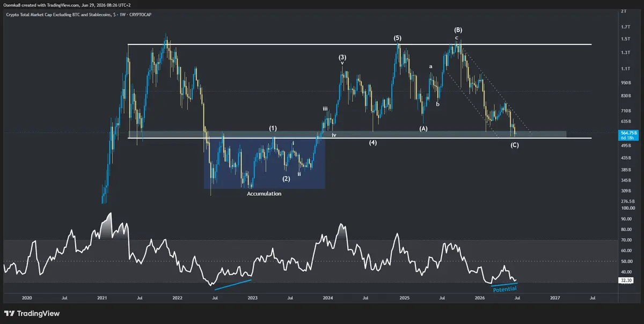Select corrective wave label (A)
The image size is (644, 324).
pyautogui.click(x=423, y=129)
